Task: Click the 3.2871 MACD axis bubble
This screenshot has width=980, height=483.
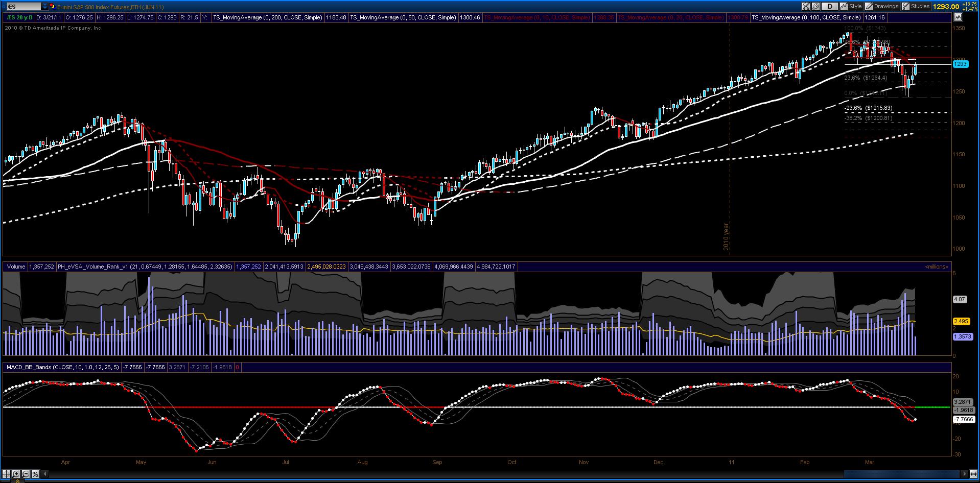Action: click(962, 402)
